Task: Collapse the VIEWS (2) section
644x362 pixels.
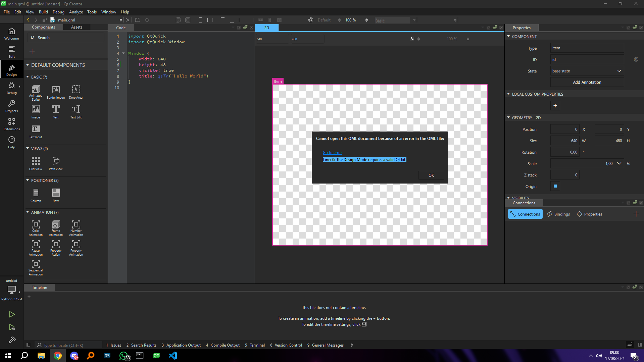Action: 28,148
